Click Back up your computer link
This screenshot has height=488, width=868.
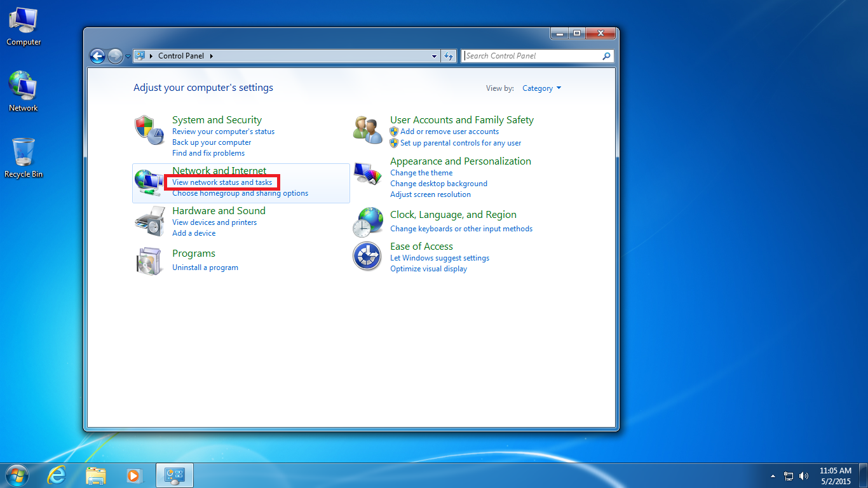pyautogui.click(x=212, y=142)
